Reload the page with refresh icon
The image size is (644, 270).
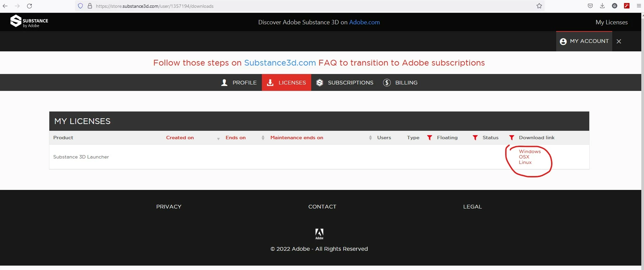[29, 6]
